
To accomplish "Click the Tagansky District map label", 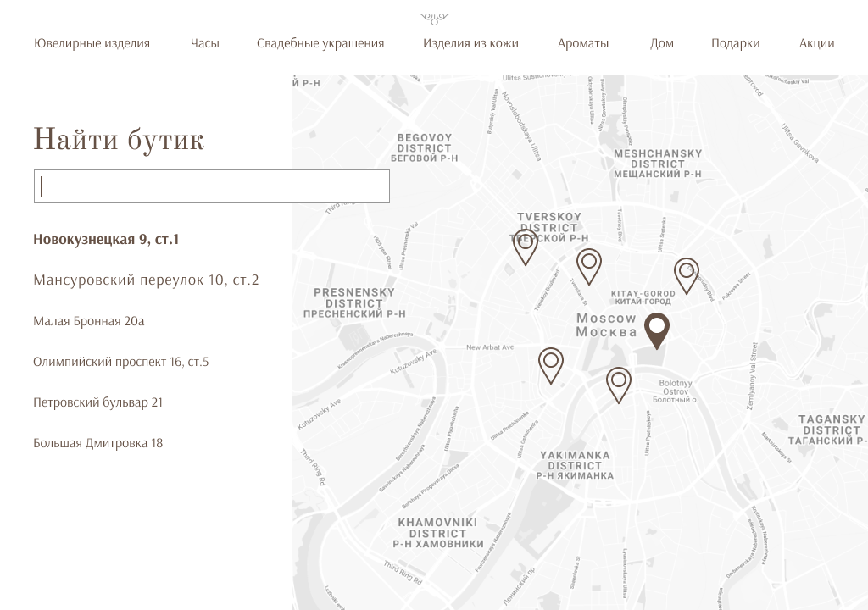I will click(828, 430).
